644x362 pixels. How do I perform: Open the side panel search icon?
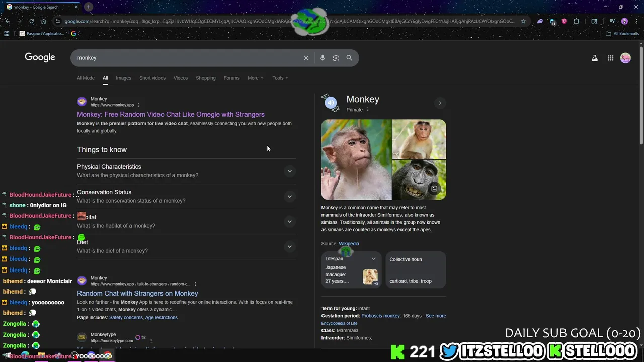(594, 21)
